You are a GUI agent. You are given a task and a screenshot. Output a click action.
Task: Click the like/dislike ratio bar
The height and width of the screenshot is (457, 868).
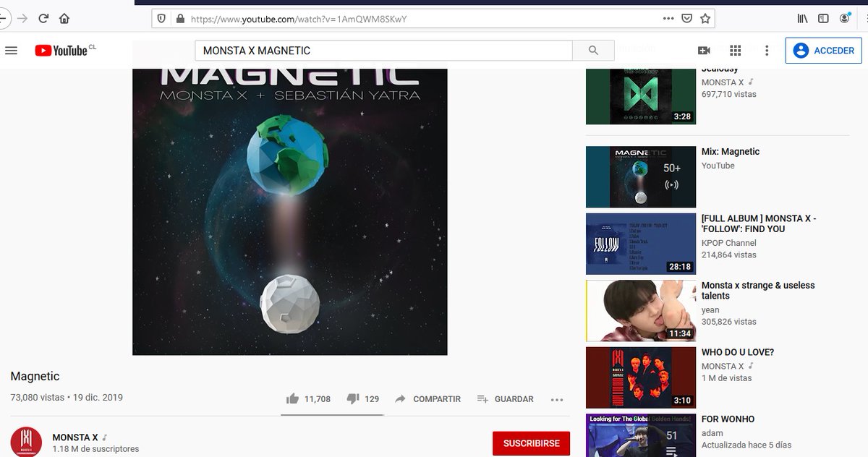coord(332,415)
